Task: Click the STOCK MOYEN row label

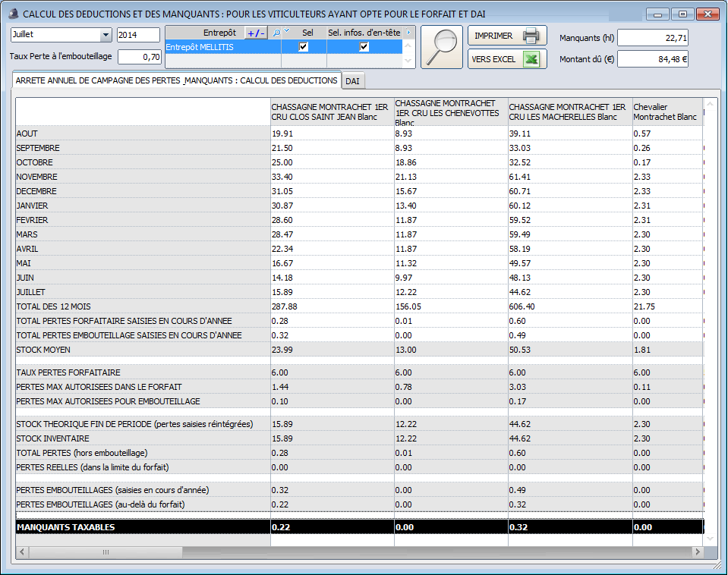Action: click(43, 350)
